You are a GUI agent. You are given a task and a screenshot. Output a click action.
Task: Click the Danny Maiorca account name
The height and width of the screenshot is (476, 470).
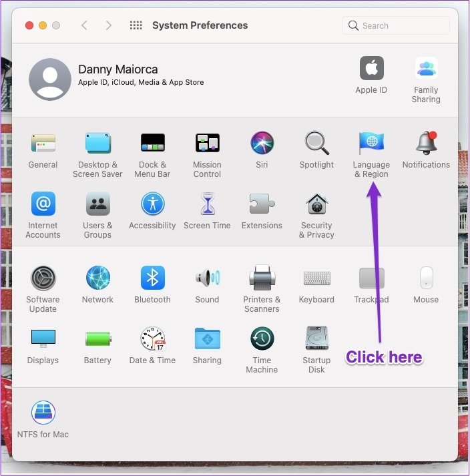coord(117,69)
